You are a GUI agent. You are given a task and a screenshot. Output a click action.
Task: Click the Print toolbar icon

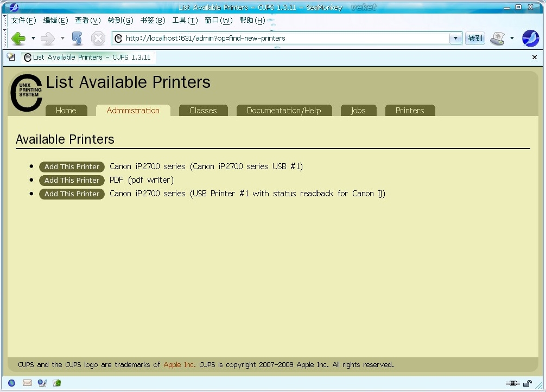pos(497,38)
